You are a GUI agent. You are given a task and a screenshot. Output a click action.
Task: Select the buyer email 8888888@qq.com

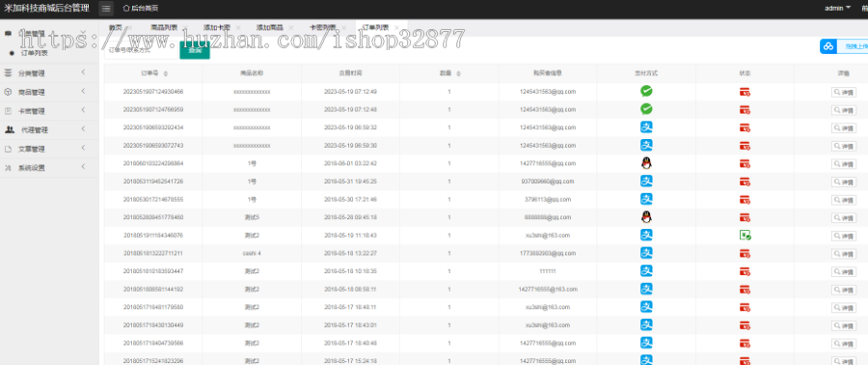[x=548, y=217]
